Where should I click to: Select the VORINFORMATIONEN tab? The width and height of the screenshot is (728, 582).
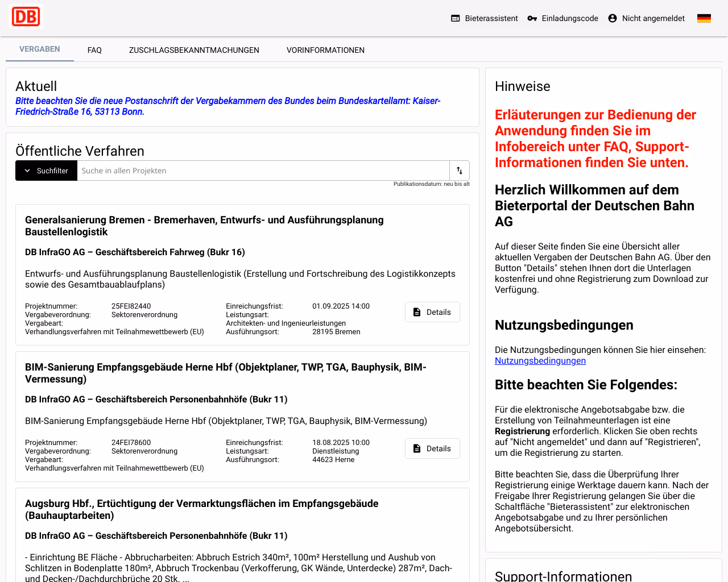325,50
